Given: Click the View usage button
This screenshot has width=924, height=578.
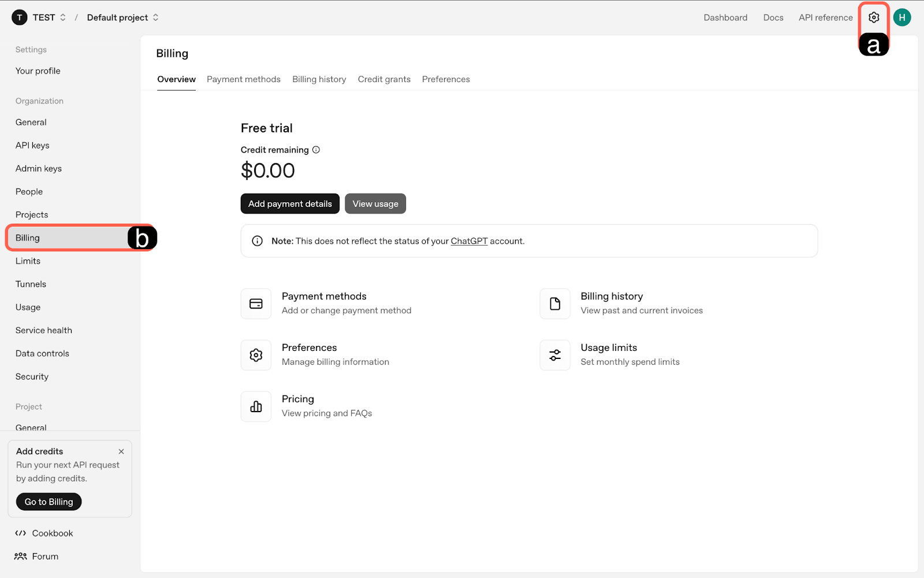Looking at the screenshot, I should [375, 203].
